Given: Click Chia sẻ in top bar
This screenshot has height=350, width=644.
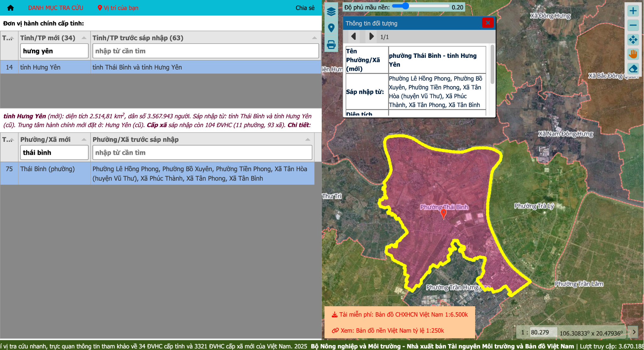Looking at the screenshot, I should pyautogui.click(x=305, y=8).
